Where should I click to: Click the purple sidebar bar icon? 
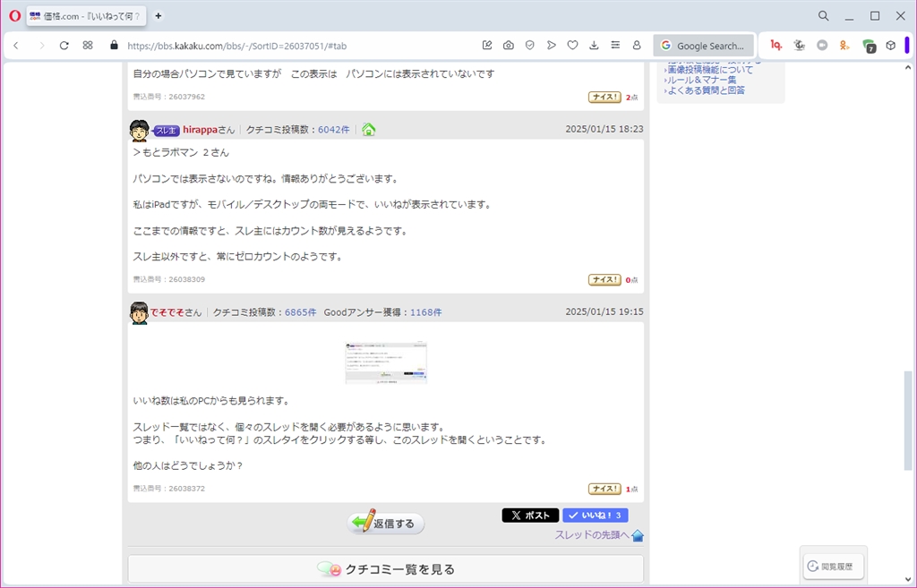907,45
